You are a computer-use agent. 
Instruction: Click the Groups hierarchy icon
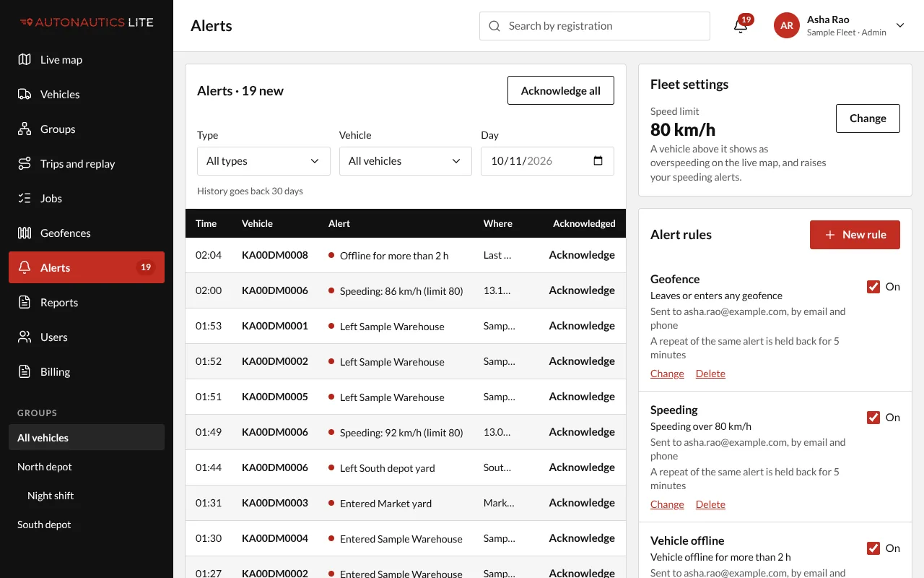[x=25, y=129]
